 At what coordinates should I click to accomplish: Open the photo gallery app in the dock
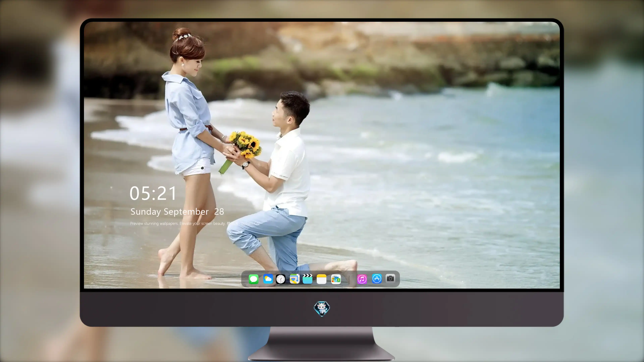tap(336, 279)
